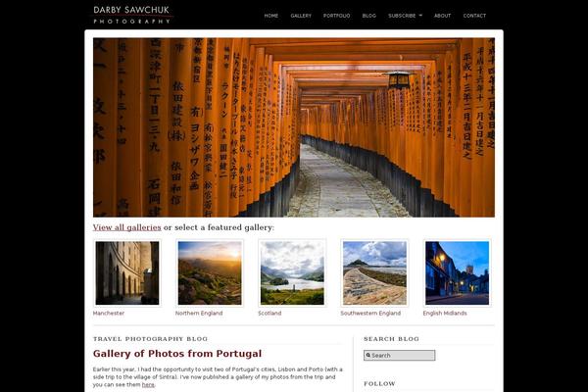This screenshot has height=392, width=588.
Task: Follow the 'here' link in blog text
Action: pos(148,384)
